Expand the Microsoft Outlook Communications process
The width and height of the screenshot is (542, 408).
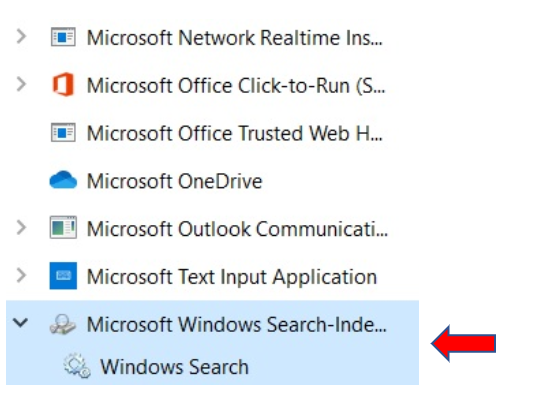click(21, 228)
